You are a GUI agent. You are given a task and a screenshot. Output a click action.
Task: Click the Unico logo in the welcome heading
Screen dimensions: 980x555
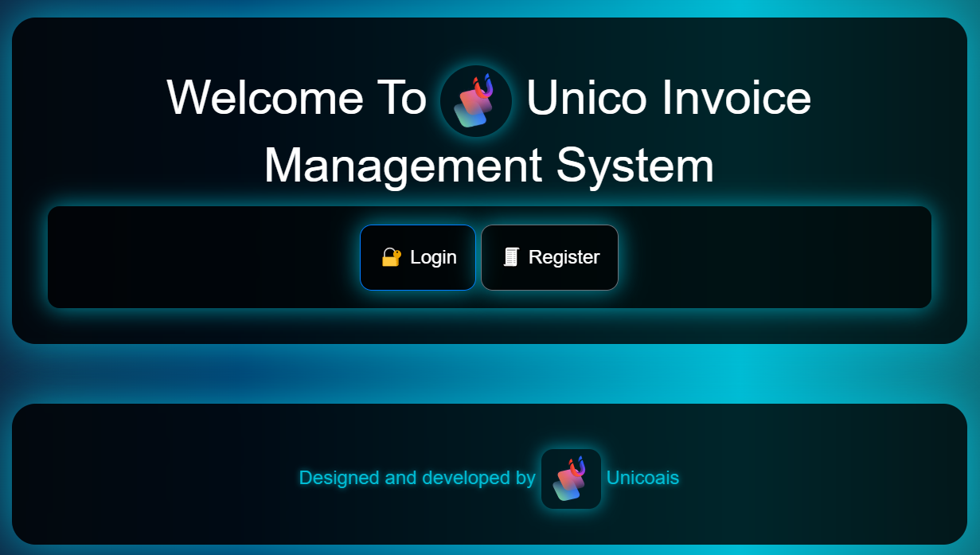[x=475, y=101]
